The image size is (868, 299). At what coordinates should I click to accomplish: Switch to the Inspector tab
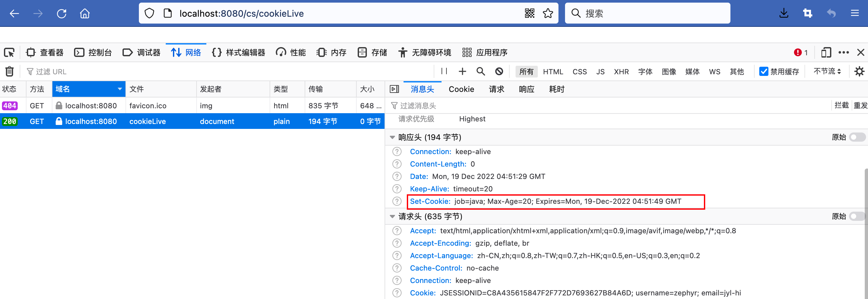click(x=45, y=53)
